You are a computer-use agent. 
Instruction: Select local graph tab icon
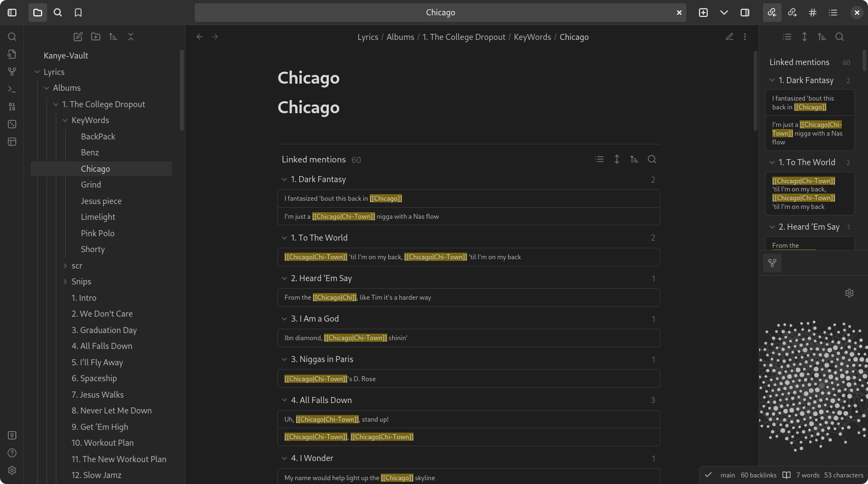[772, 263]
